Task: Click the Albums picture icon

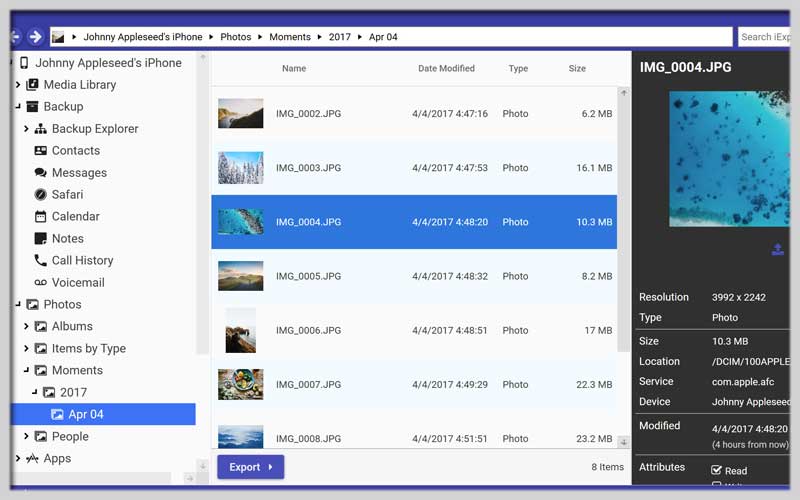Action: [x=40, y=326]
